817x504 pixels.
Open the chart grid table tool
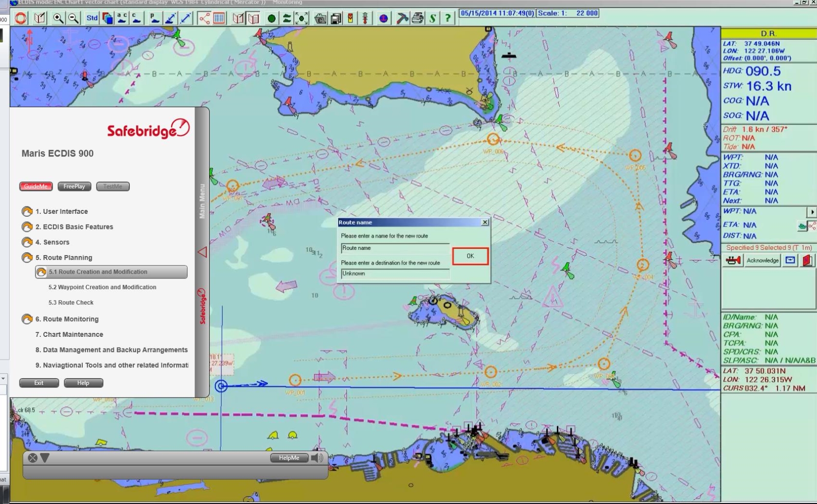click(x=220, y=18)
